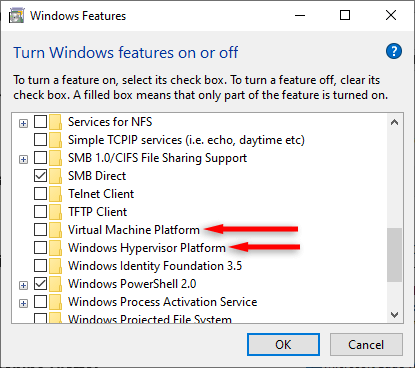Click the folder icon beside Services for NFS
Image resolution: width=415 pixels, height=368 pixels.
coord(55,122)
